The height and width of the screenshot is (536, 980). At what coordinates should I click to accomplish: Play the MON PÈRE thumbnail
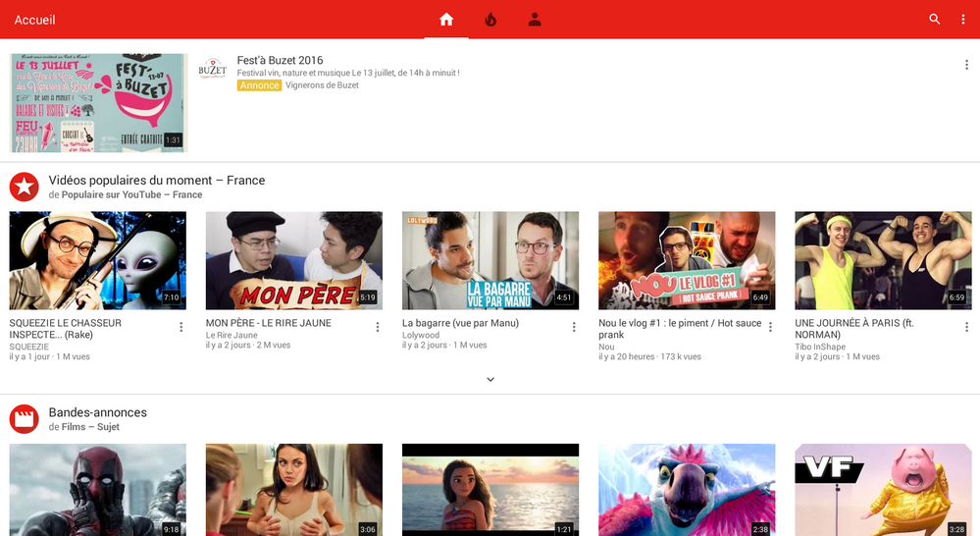293,260
